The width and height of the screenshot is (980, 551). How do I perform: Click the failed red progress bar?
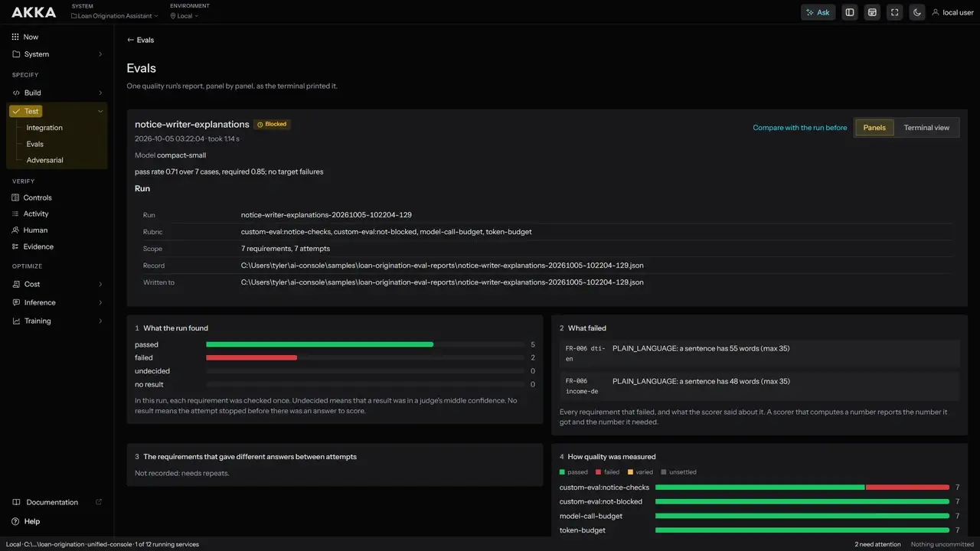click(x=251, y=357)
